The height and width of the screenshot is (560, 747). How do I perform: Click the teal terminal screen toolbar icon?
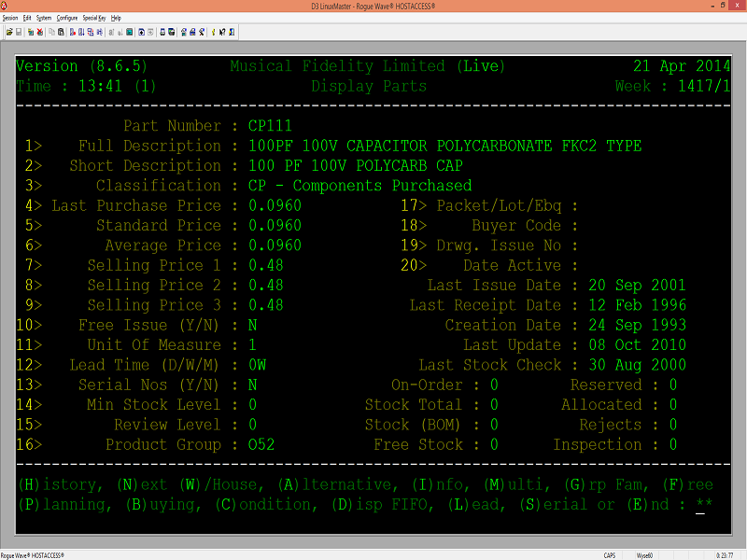tap(129, 32)
